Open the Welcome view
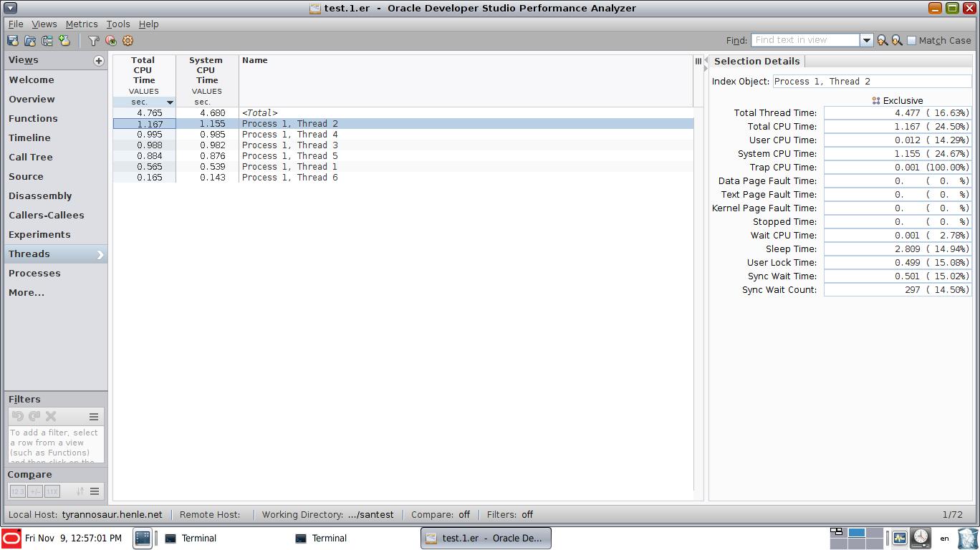 [56, 80]
